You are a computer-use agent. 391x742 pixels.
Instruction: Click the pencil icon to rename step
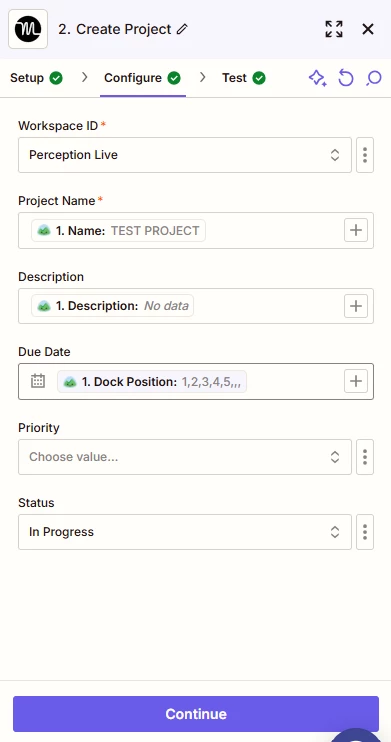182,29
